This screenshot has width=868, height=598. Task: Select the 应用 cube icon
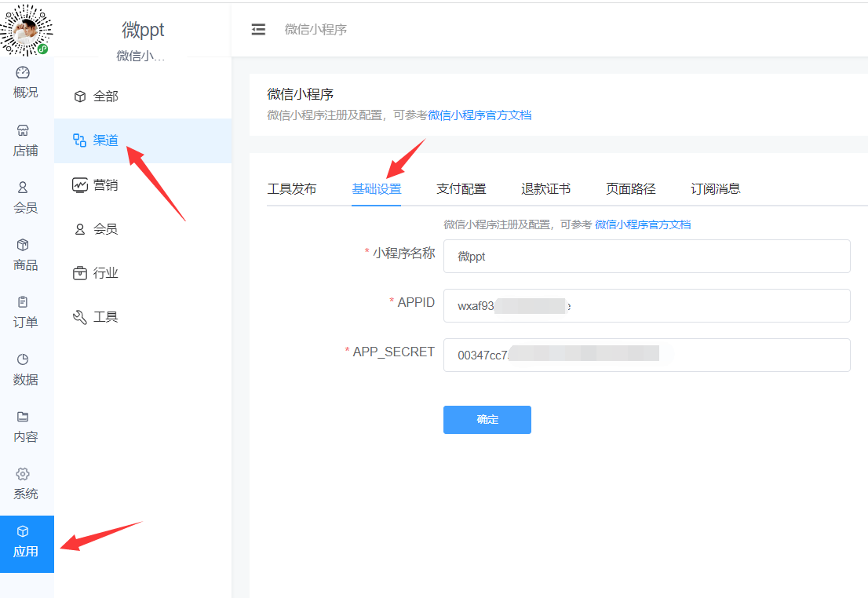pos(23,531)
